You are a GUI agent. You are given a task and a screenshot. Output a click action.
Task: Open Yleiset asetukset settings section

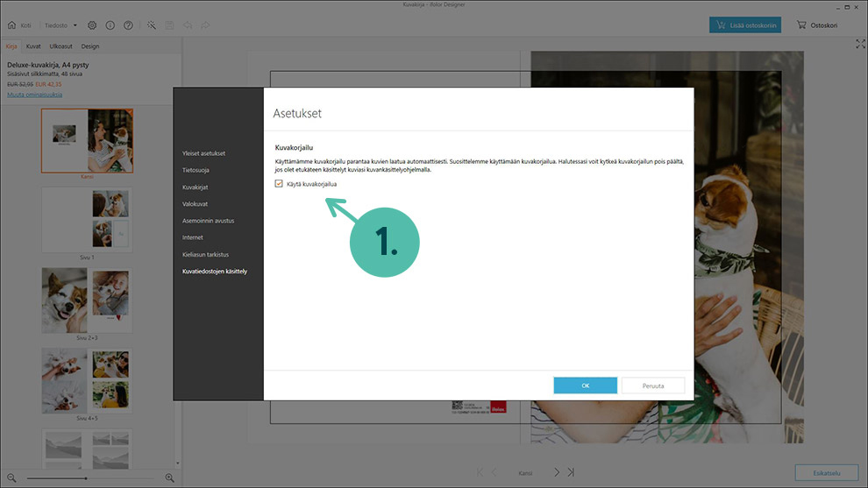tap(203, 153)
